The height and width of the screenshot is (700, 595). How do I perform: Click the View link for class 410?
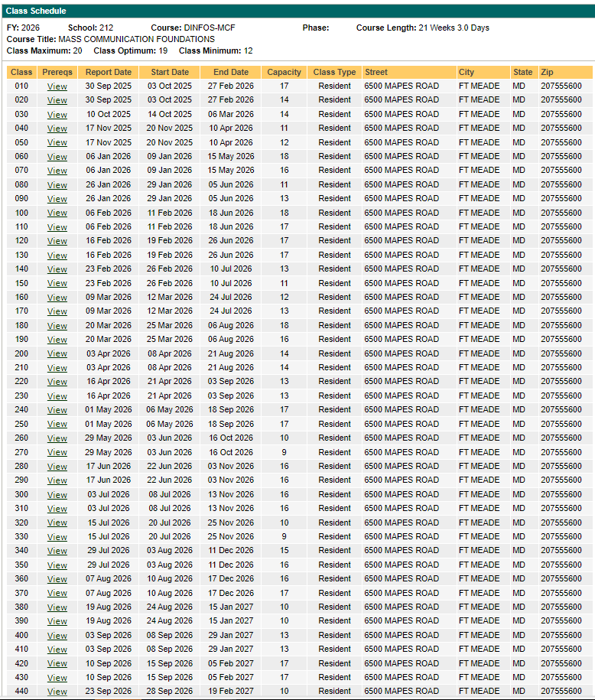point(57,650)
